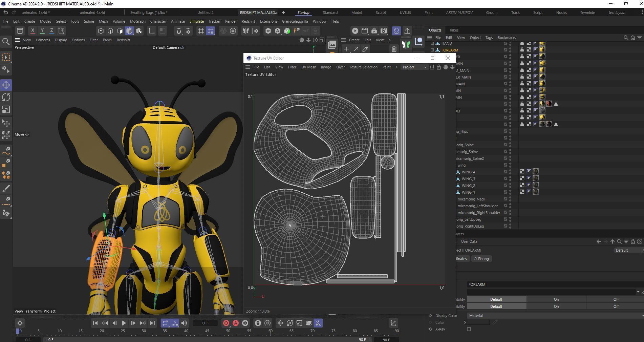Open UV Mesh menu in UV Editor

pos(308,67)
